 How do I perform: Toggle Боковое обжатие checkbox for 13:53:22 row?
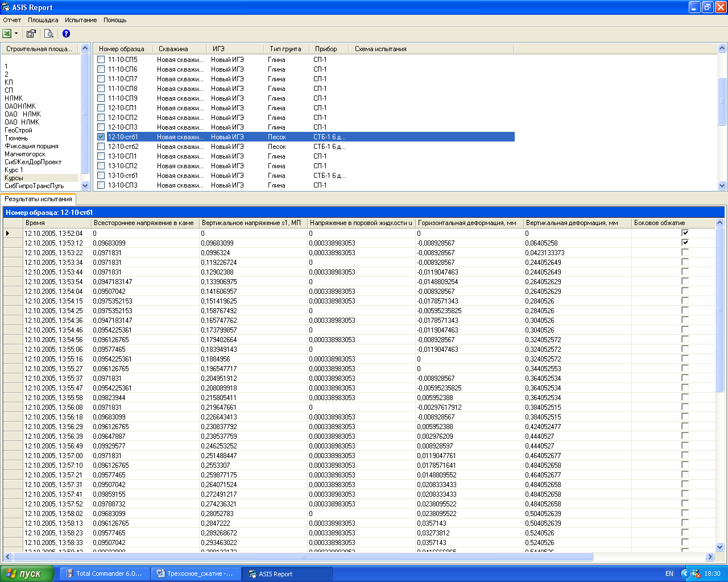tap(685, 252)
